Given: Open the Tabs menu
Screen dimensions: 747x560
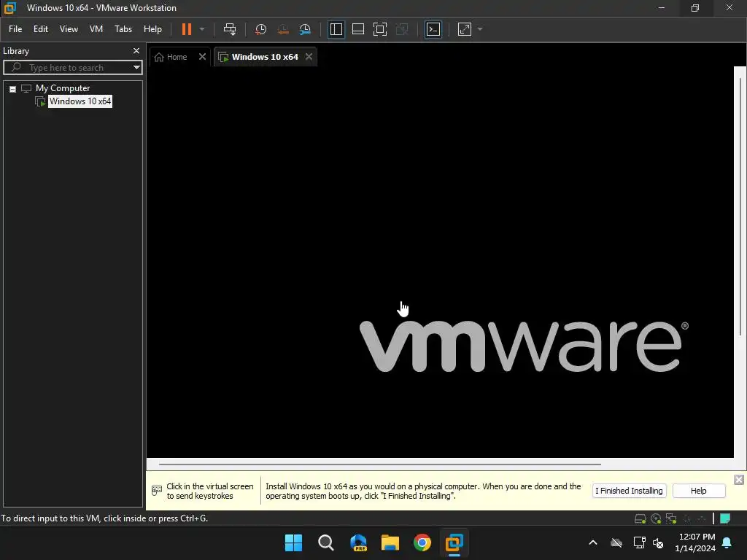Looking at the screenshot, I should [x=123, y=29].
